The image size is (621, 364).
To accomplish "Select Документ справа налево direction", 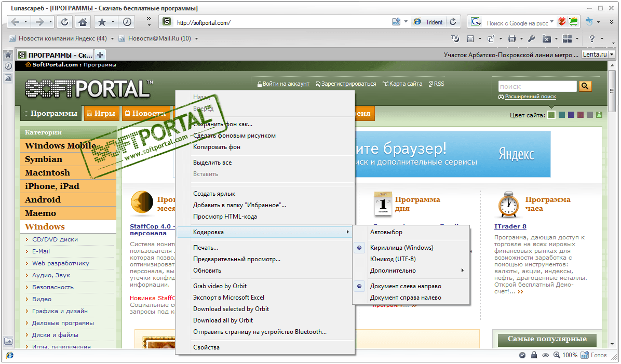I will point(411,298).
